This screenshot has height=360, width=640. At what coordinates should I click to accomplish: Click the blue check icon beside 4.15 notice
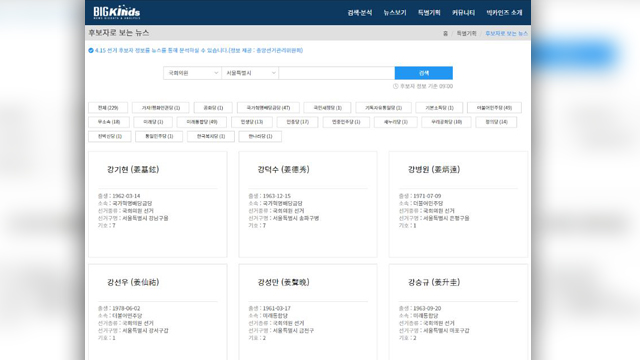[91, 51]
